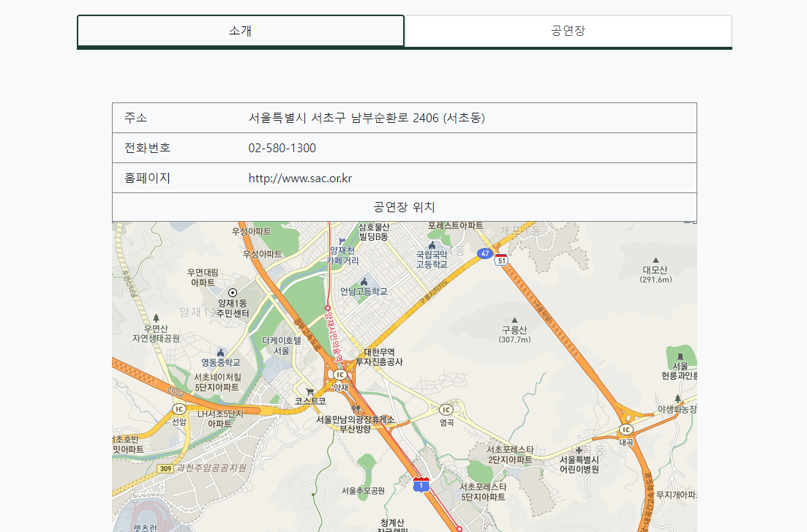Image resolution: width=807 pixels, height=532 pixels.
Task: Click the 양재천 카페거리 flag icon
Action: (342, 241)
